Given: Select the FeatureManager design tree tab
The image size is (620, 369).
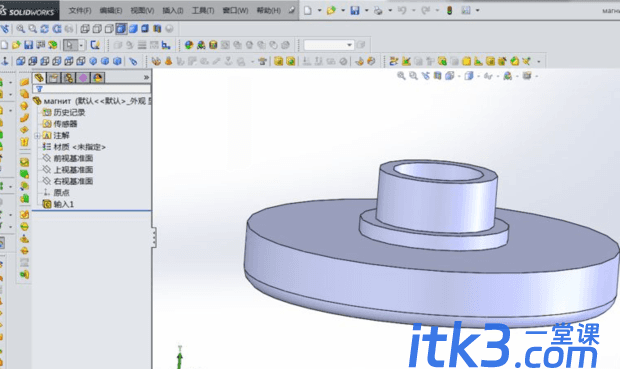Looking at the screenshot, I should tap(39, 78).
